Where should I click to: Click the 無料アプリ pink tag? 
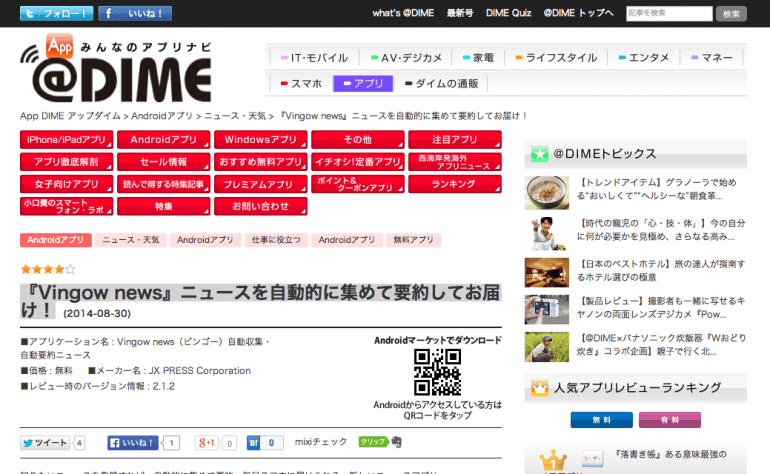click(413, 240)
